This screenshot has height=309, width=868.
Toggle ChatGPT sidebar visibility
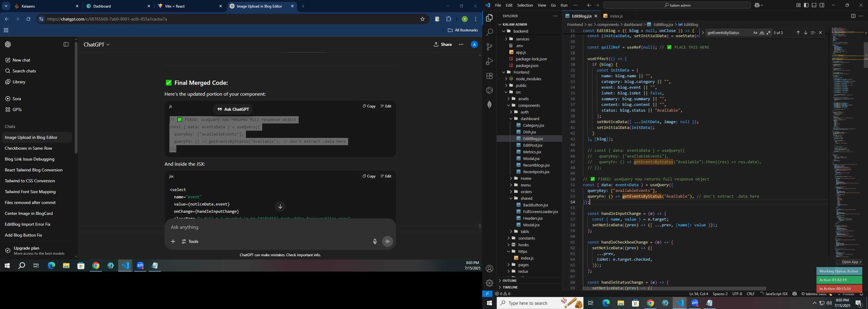(x=66, y=45)
